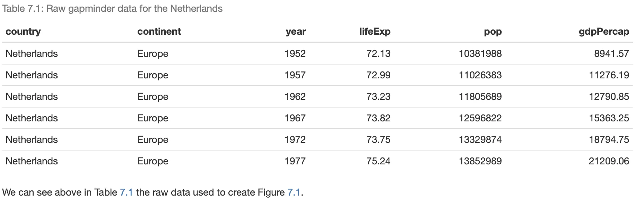This screenshot has height=206, width=644.
Task: Click the Table 7.1 caption text
Action: [x=112, y=9]
